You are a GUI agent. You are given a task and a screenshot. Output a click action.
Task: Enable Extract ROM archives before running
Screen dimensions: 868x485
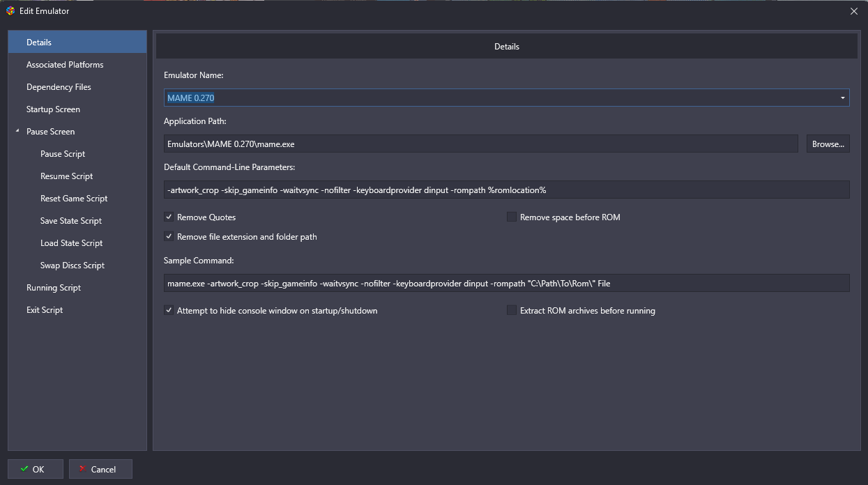pos(512,311)
